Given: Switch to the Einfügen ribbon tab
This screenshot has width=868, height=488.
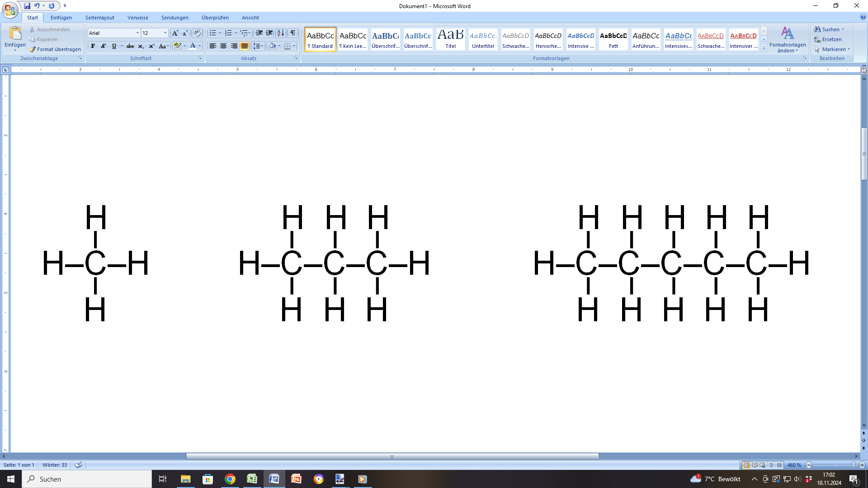Looking at the screenshot, I should coord(61,18).
